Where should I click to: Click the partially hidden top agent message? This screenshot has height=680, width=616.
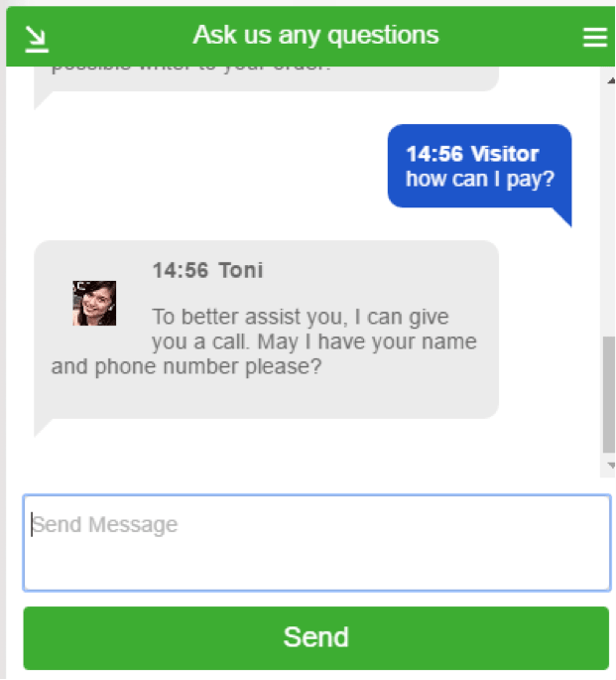point(266,78)
